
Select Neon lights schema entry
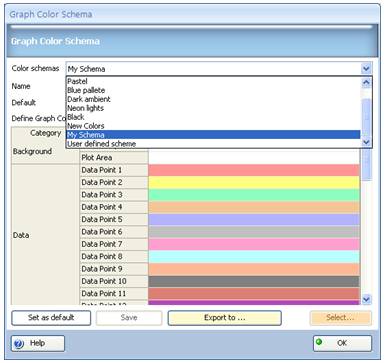click(x=213, y=108)
